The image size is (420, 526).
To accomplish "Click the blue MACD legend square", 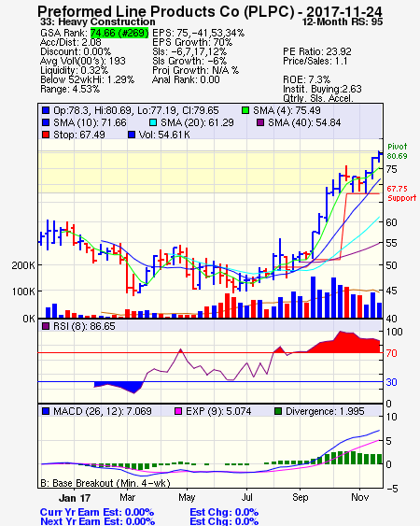I will click(46, 411).
